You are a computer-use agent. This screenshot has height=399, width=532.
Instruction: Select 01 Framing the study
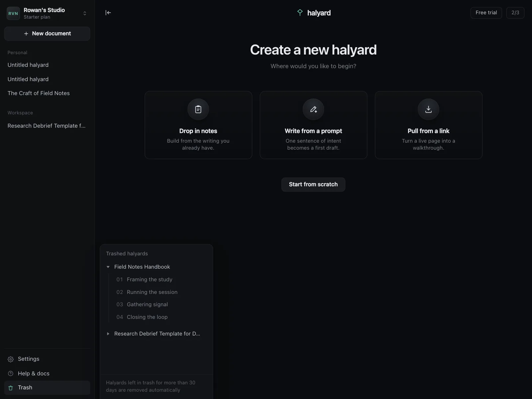144,280
